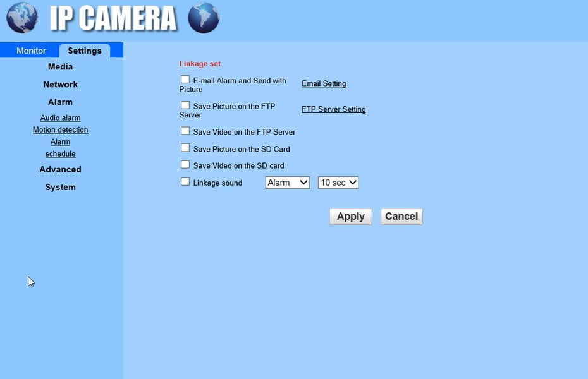The image size is (588, 379).
Task: Click the IP CAMERA title text
Action: 113,18
